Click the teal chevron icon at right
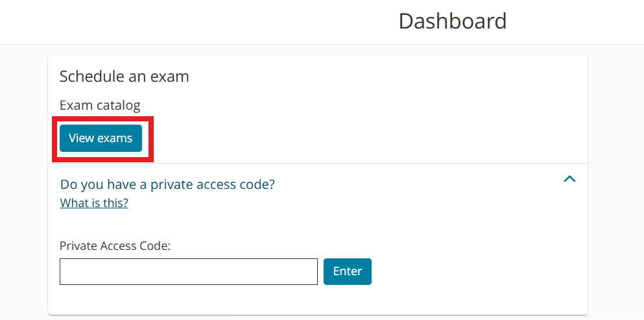Screen dimensions: 644x320 pos(569,179)
